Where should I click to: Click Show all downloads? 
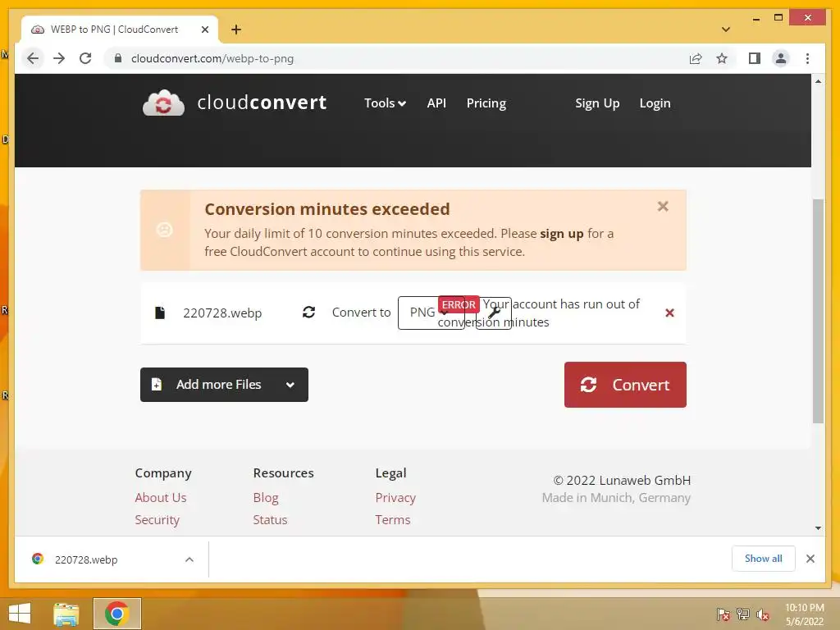point(763,558)
